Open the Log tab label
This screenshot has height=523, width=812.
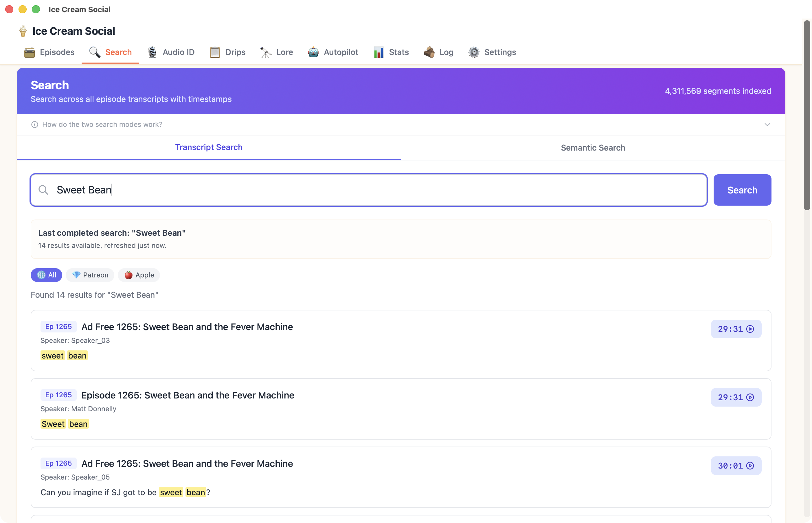(446, 52)
